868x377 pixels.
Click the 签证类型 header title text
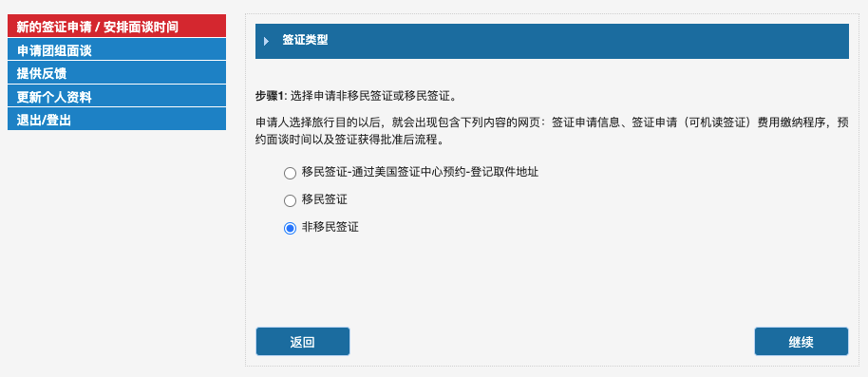pos(305,41)
